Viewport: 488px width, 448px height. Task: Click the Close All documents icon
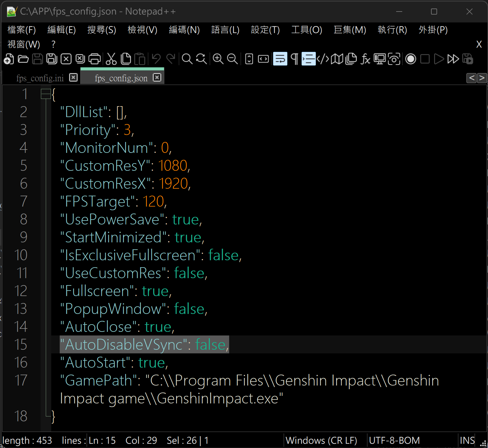(80, 59)
